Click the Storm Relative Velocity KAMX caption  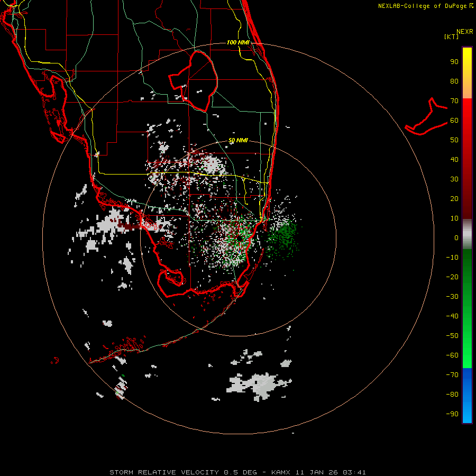pos(237,472)
